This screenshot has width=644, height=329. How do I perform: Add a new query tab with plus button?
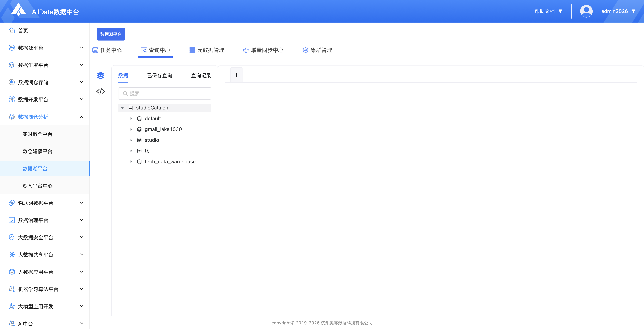236,75
